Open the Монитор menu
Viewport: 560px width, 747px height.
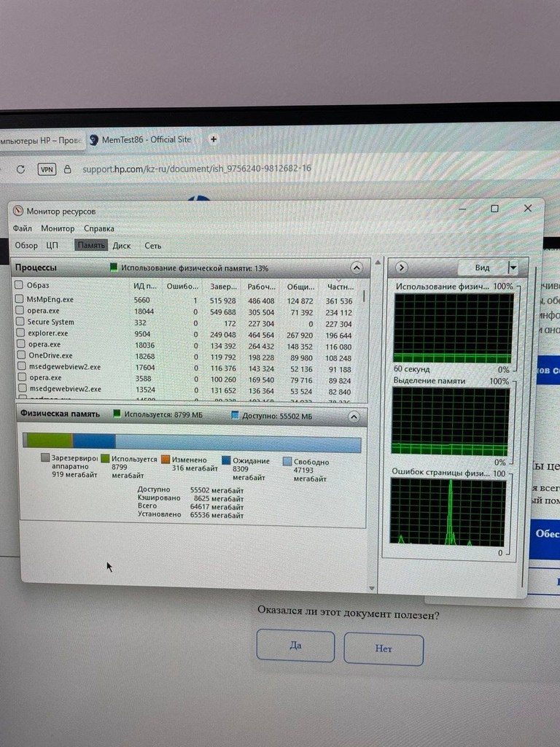[58, 228]
